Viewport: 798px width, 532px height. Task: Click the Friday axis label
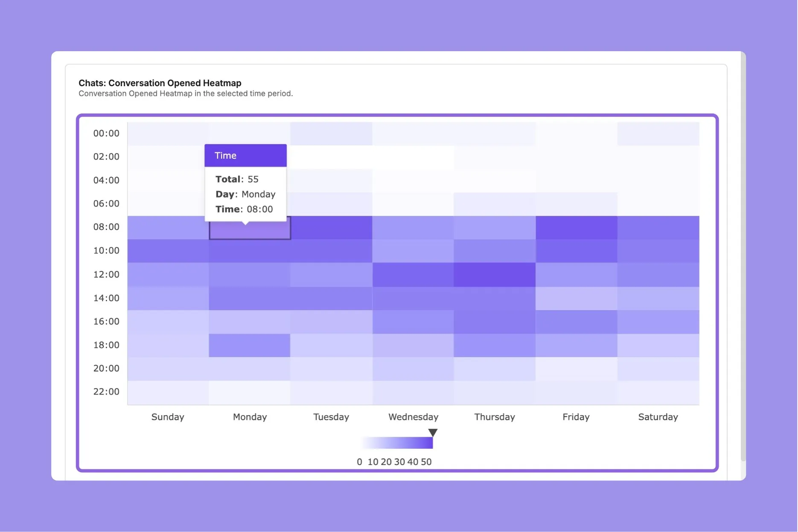pos(576,417)
